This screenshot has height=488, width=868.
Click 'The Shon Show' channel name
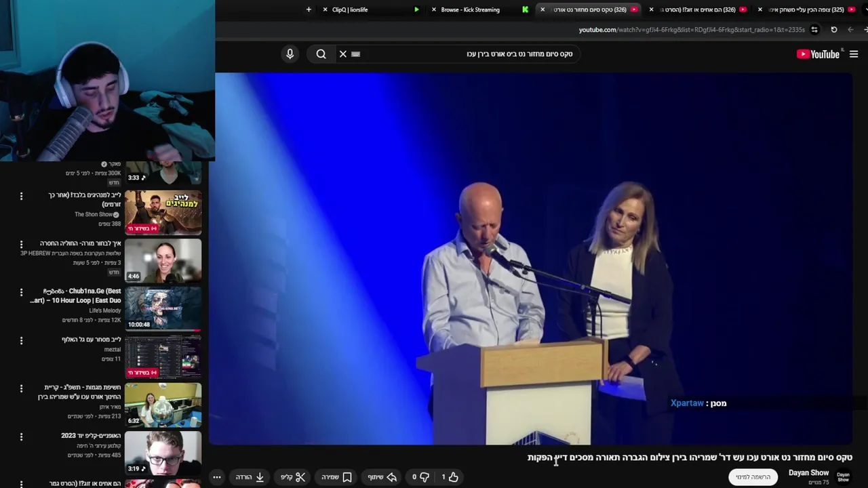coord(94,214)
